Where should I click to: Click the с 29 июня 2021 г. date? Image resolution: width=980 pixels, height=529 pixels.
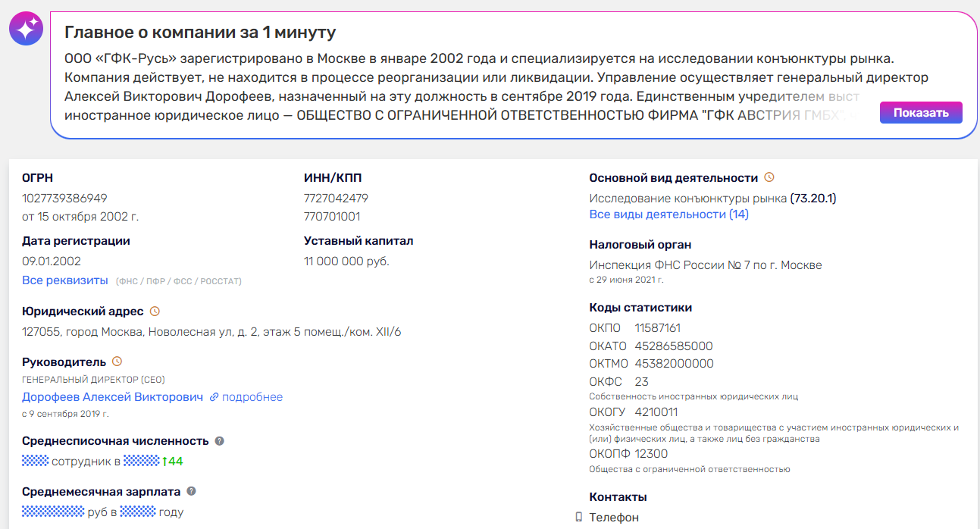(x=627, y=280)
